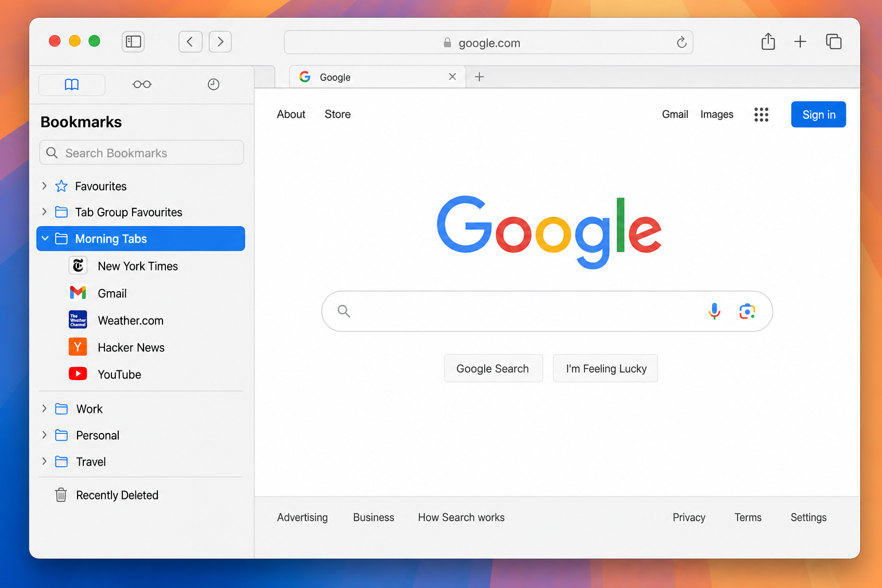This screenshot has width=882, height=588.
Task: Open the Settings footer menu
Action: coord(808,517)
